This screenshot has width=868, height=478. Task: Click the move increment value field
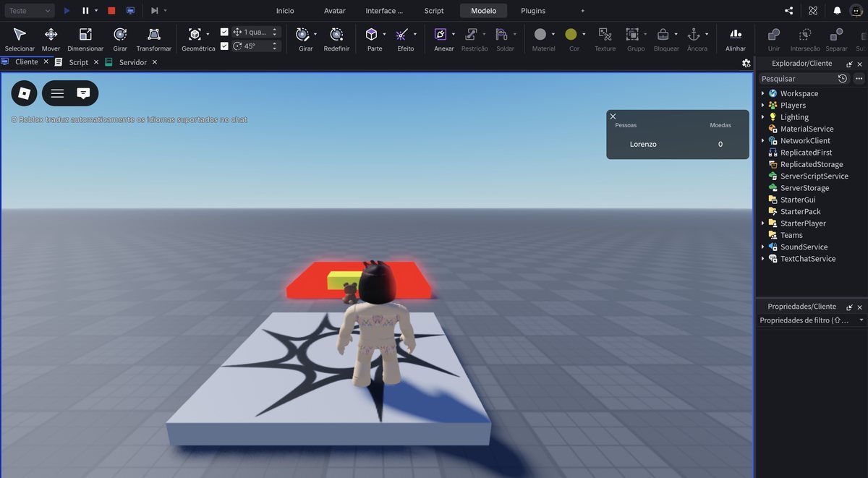pos(255,32)
